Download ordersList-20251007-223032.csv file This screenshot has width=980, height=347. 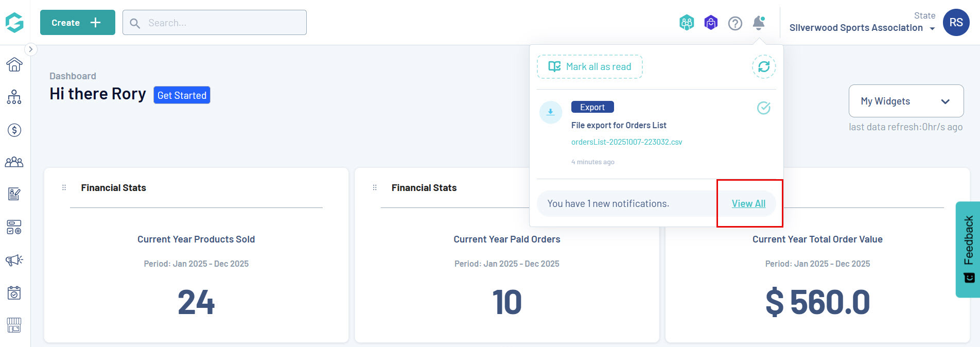(626, 142)
